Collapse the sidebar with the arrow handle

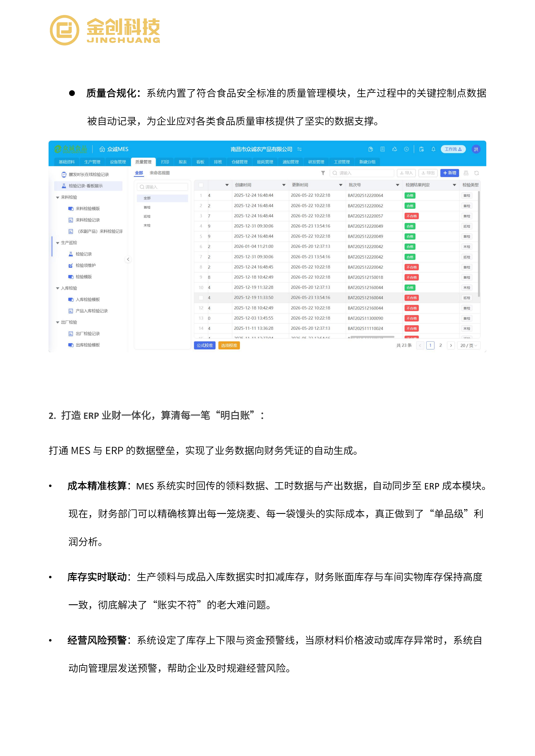click(128, 259)
